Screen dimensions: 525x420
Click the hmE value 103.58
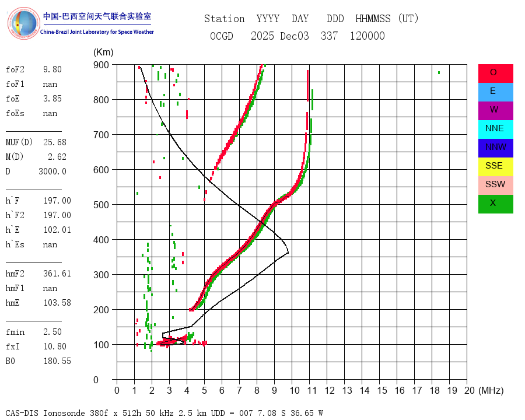tap(57, 303)
